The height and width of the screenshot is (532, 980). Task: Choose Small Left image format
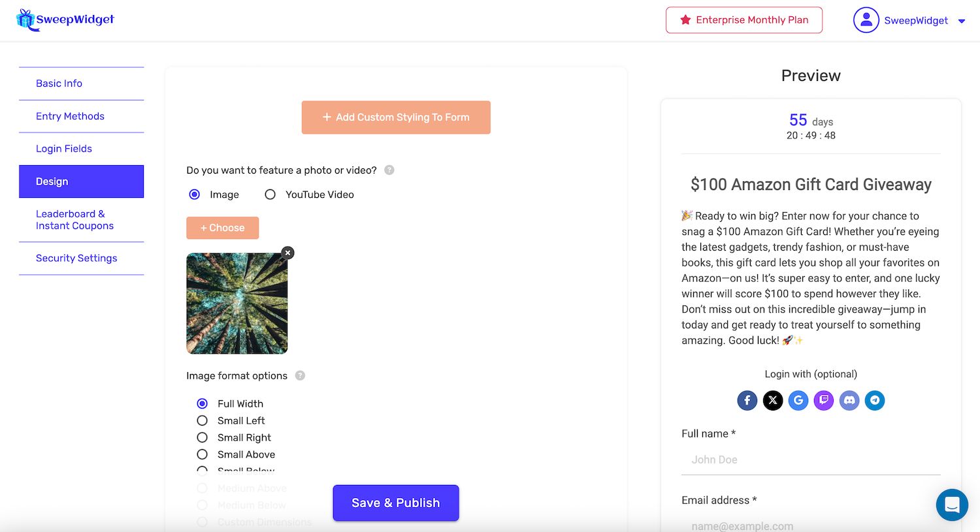coord(202,420)
